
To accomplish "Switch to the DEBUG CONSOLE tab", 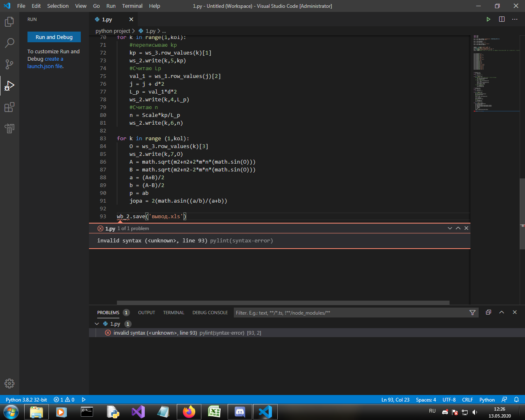I will pos(210,313).
